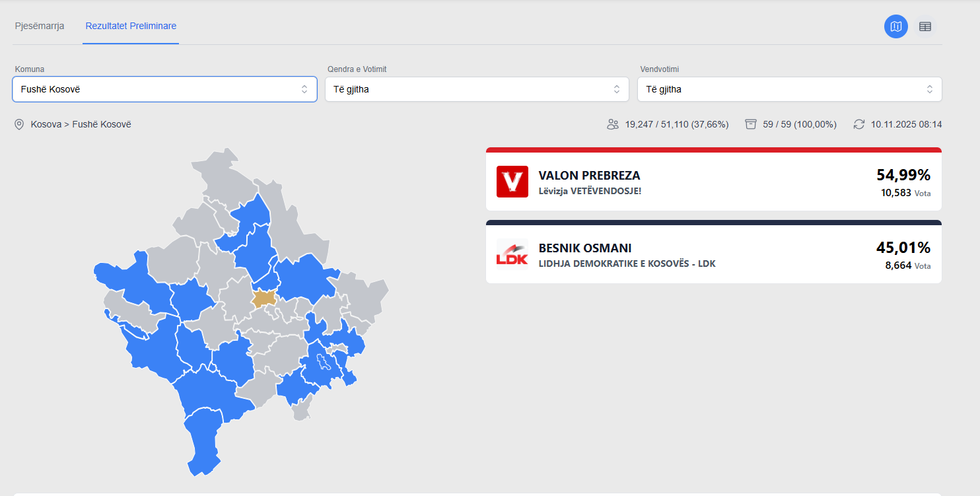Click the LDK party logo
Screen dimensions: 980x496
[511, 254]
